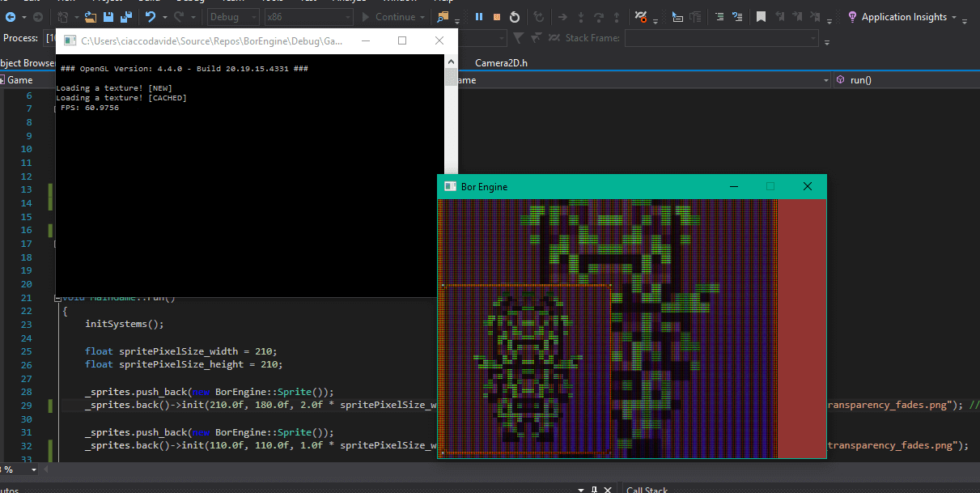The height and width of the screenshot is (493, 980).
Task: Open the Debug configuration dropdown
Action: [234, 17]
